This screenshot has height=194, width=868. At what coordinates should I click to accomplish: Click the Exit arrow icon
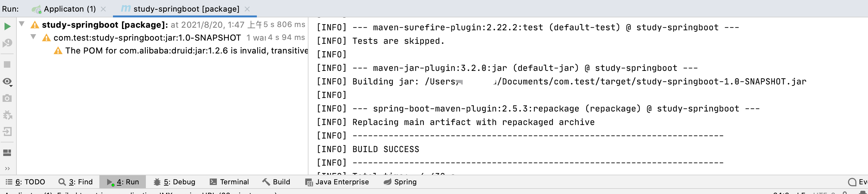coord(7,132)
